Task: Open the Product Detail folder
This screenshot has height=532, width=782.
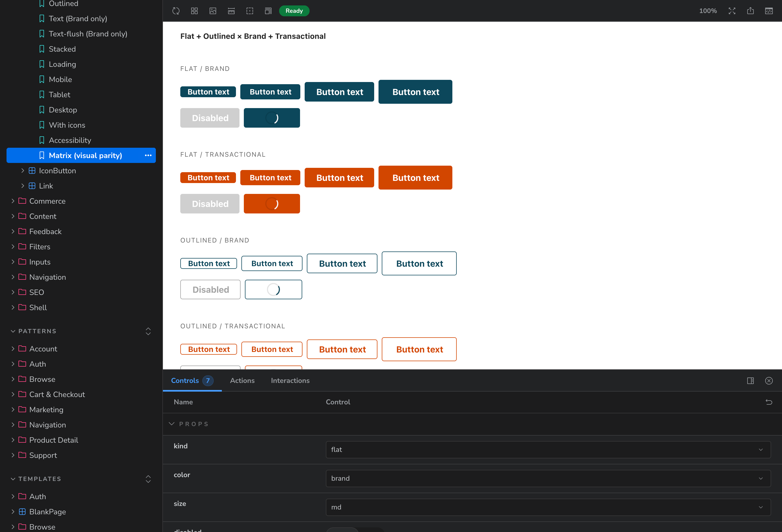Action: click(53, 440)
